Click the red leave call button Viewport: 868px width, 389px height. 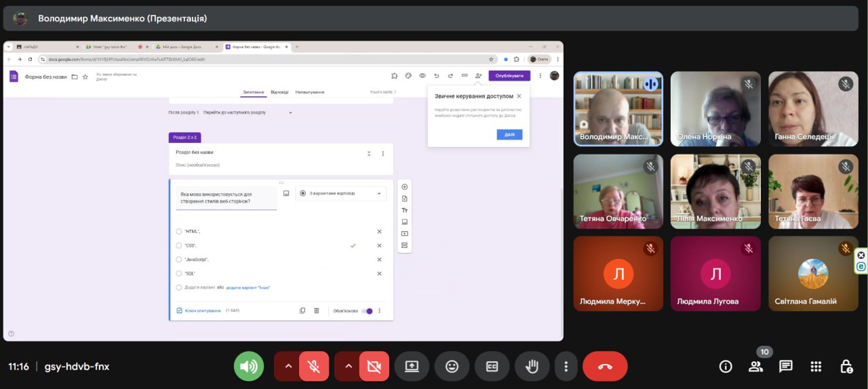[605, 367]
